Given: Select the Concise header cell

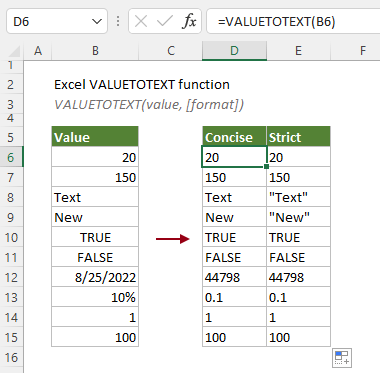Looking at the screenshot, I should pos(234,137).
